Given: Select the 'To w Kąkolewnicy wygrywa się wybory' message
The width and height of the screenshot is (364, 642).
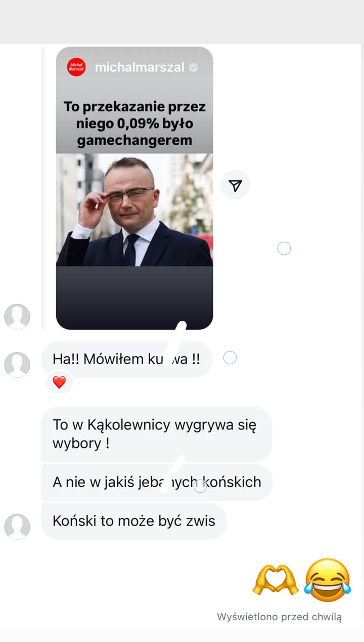Looking at the screenshot, I should pos(156,434).
